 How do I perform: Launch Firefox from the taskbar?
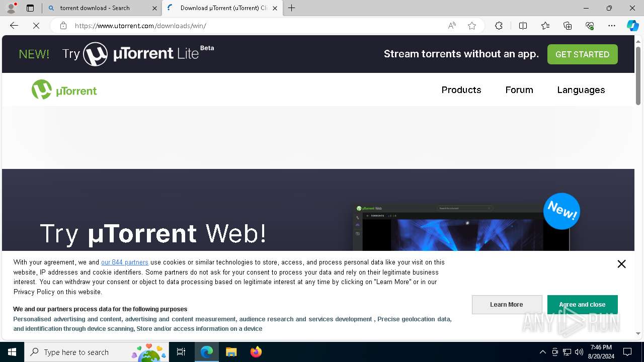pos(256,352)
